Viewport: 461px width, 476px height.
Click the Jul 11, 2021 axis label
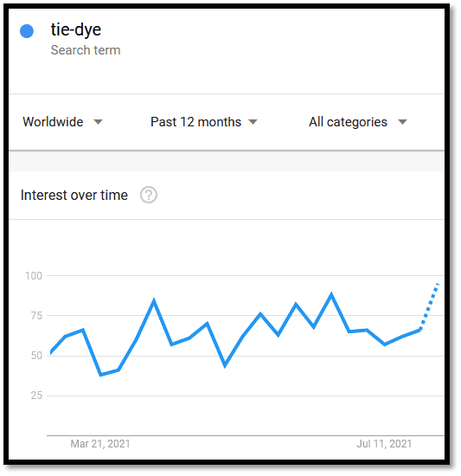384,444
